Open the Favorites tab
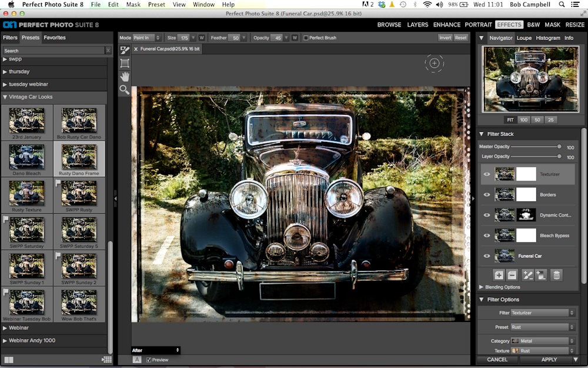The width and height of the screenshot is (588, 368). [54, 38]
